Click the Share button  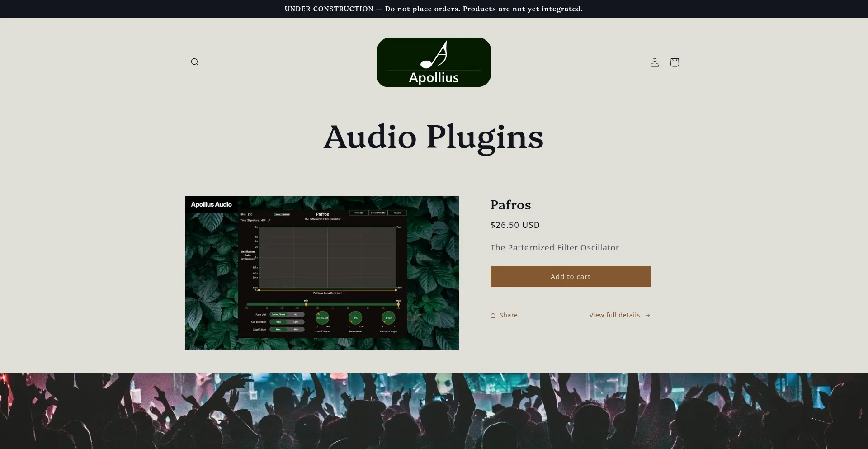(504, 315)
